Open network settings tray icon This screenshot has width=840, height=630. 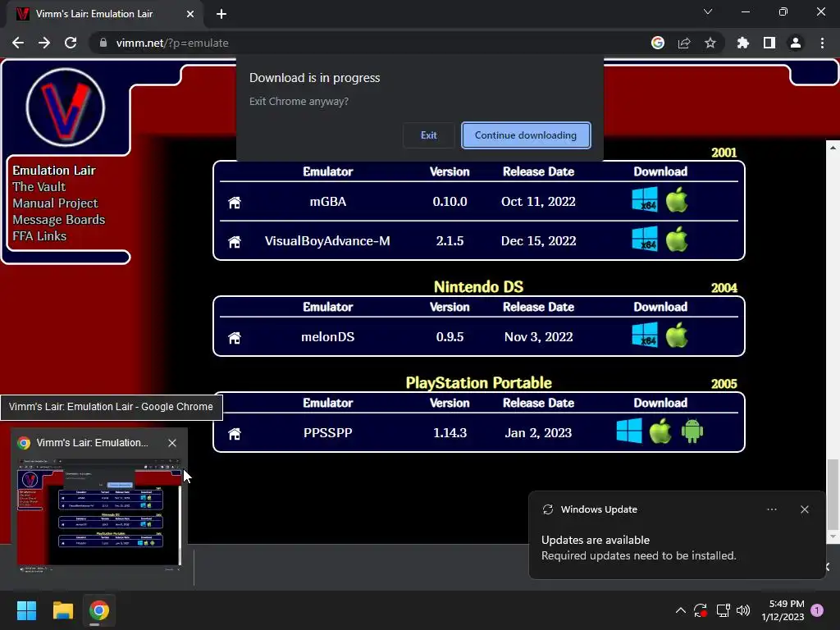[x=724, y=610]
